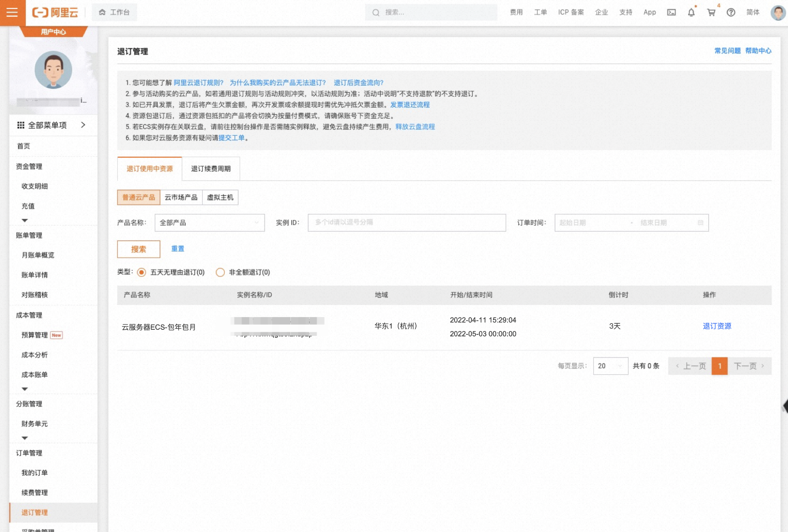Select the 普通云产品 tab
This screenshot has height=532, width=788.
point(139,198)
